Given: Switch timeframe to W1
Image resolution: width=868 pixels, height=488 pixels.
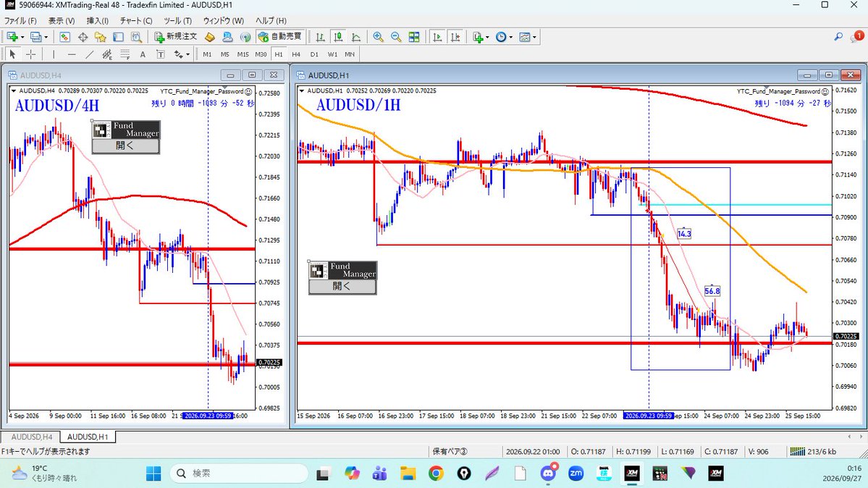Looking at the screenshot, I should pyautogui.click(x=332, y=54).
